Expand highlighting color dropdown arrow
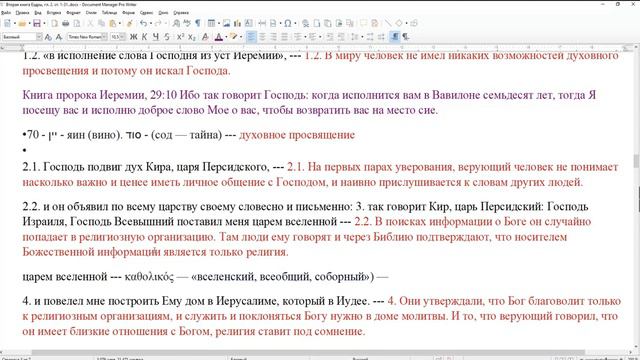The width and height of the screenshot is (640, 360). 240,37
